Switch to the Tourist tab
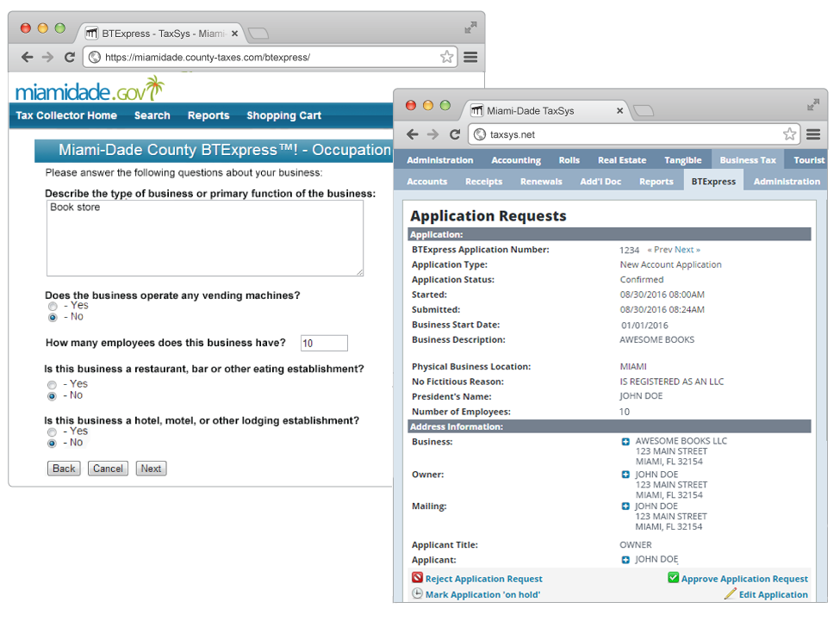The image size is (840, 627). (x=809, y=160)
